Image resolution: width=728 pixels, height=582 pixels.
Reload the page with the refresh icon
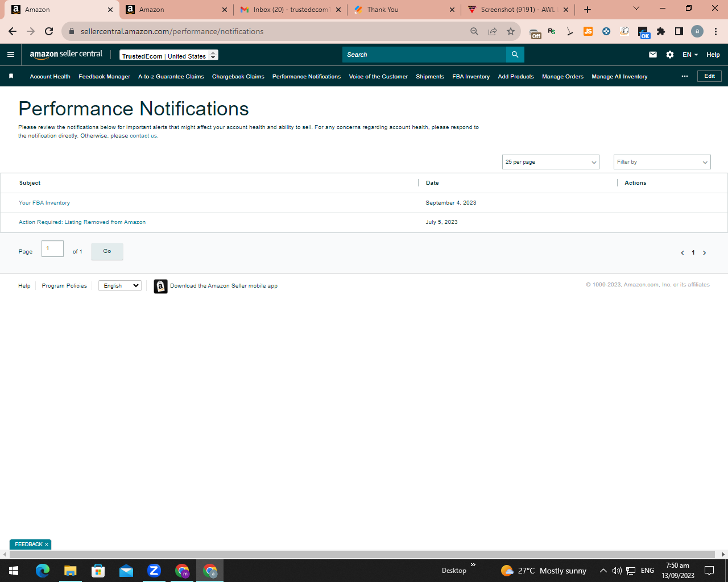(x=49, y=31)
